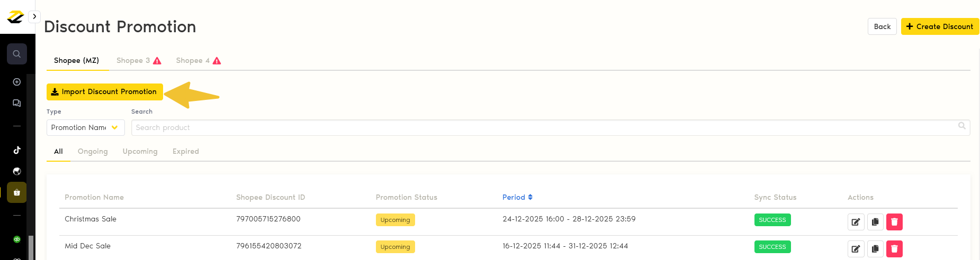Open the Promotion Name type dropdown
This screenshot has width=980, height=260.
coord(86,127)
